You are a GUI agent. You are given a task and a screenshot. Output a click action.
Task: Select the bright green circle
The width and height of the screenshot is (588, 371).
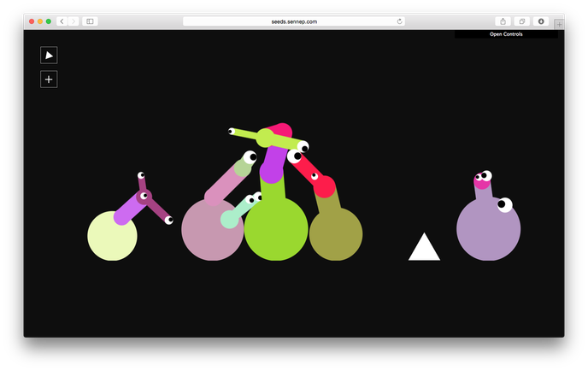point(276,229)
